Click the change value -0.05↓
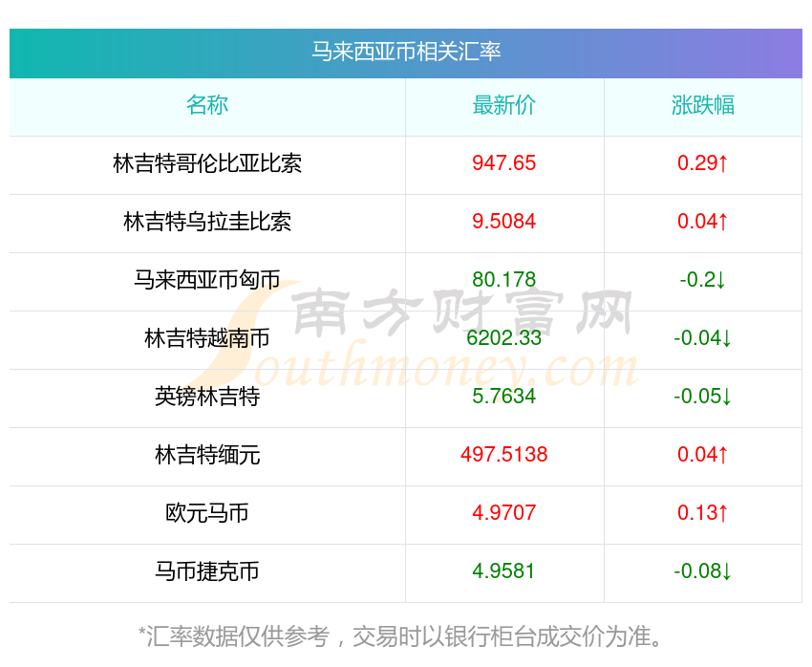Viewport: 812px width, 667px height. click(703, 397)
